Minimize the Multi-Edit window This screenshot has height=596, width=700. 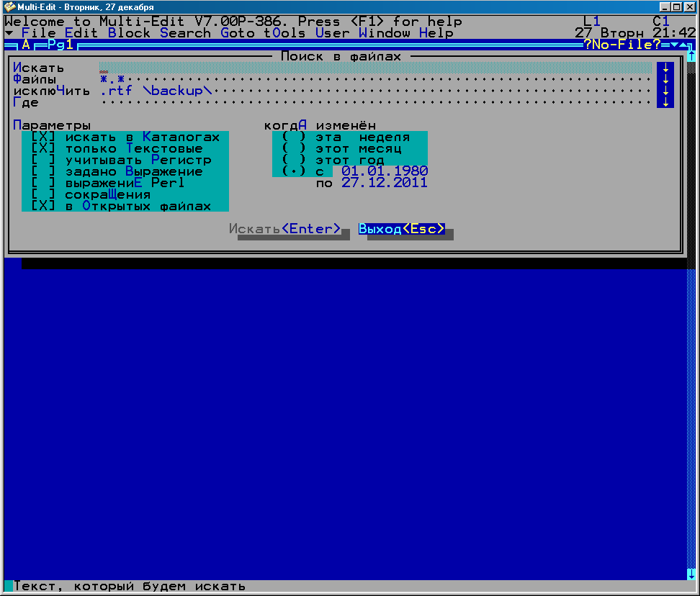(x=665, y=6)
